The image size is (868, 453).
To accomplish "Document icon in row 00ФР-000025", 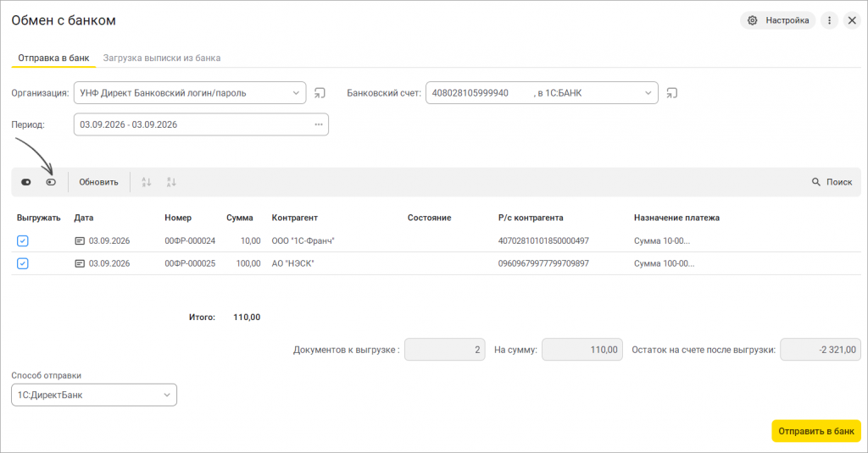I will [80, 264].
